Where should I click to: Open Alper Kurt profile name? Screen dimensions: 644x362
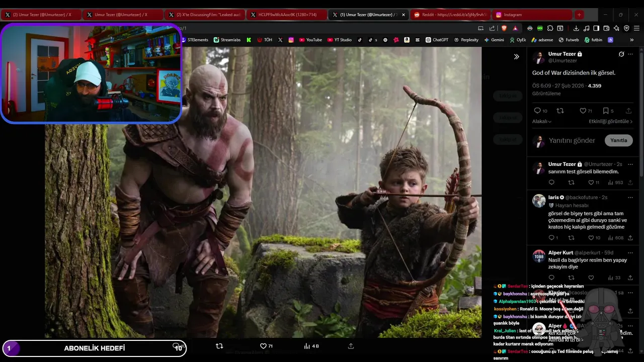pyautogui.click(x=560, y=252)
